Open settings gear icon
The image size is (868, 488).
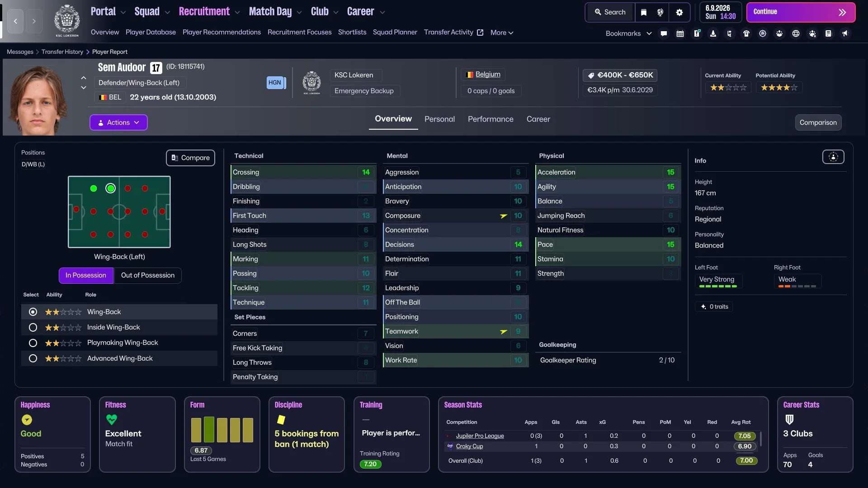coord(679,12)
